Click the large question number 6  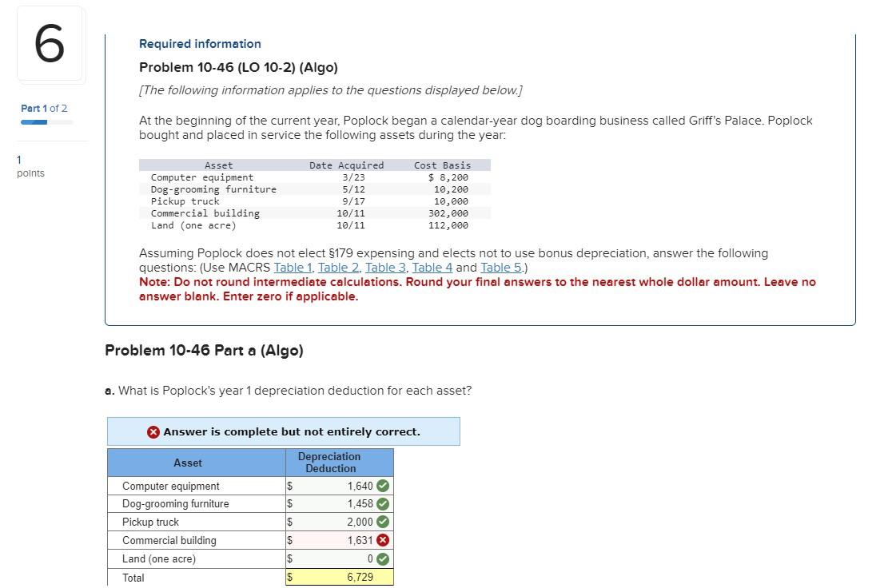[50, 44]
